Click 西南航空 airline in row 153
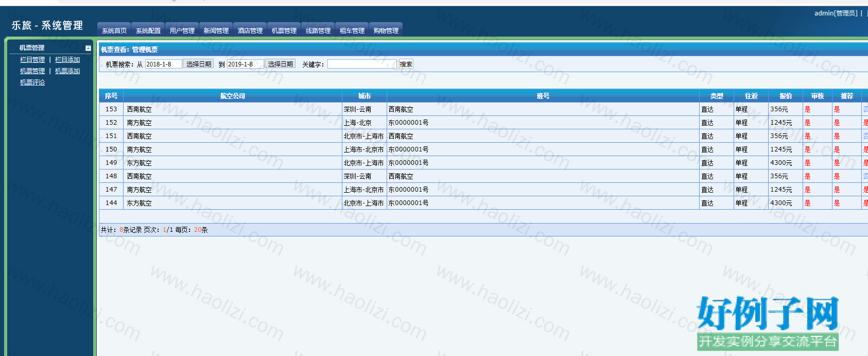The width and height of the screenshot is (868, 356). (x=140, y=109)
